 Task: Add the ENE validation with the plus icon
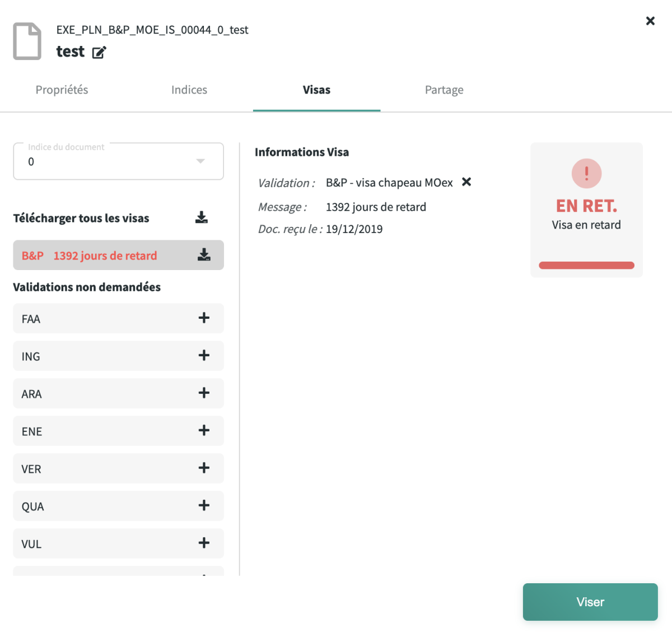point(204,430)
